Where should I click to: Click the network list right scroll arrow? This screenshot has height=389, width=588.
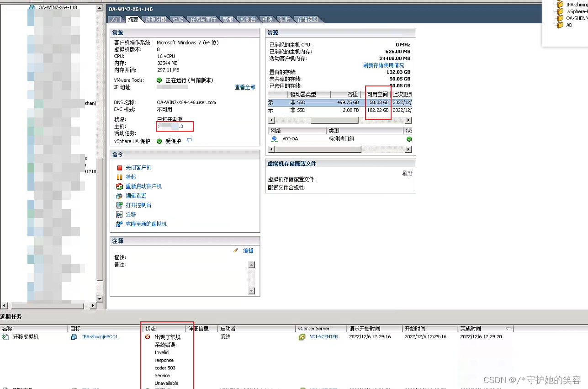(x=408, y=149)
